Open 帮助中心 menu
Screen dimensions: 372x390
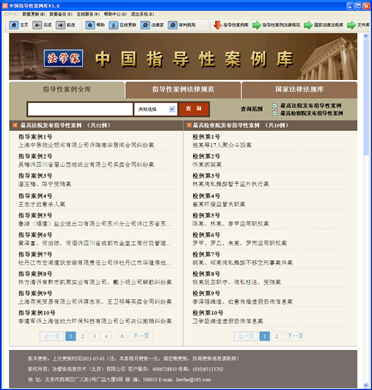[115, 14]
